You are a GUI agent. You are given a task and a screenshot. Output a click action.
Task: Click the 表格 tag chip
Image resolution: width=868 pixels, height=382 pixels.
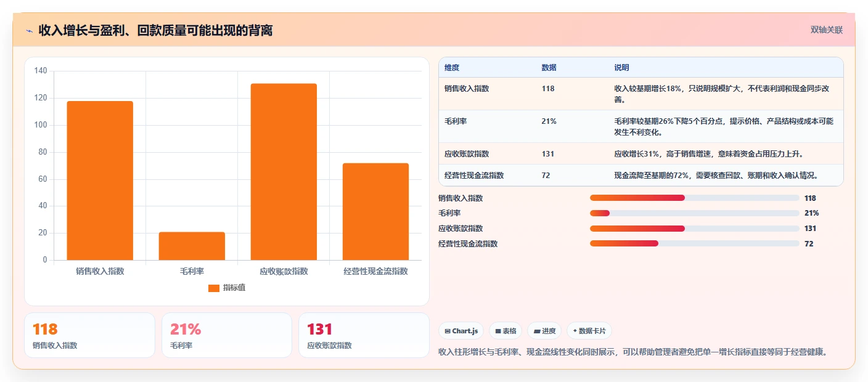click(x=506, y=331)
